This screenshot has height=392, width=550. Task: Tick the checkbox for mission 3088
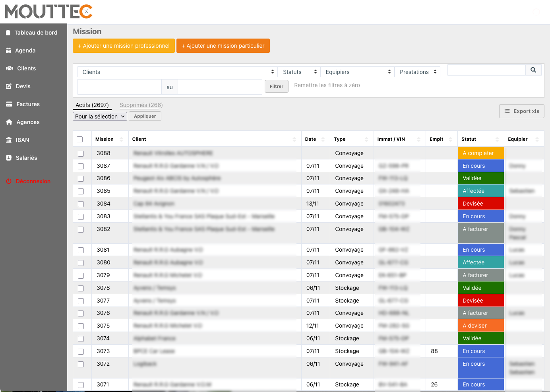coord(81,153)
